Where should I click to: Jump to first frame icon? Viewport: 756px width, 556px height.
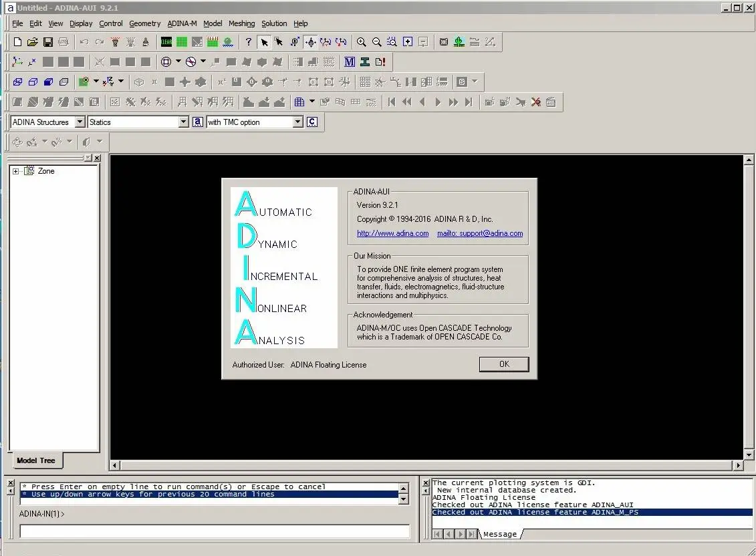click(392, 102)
